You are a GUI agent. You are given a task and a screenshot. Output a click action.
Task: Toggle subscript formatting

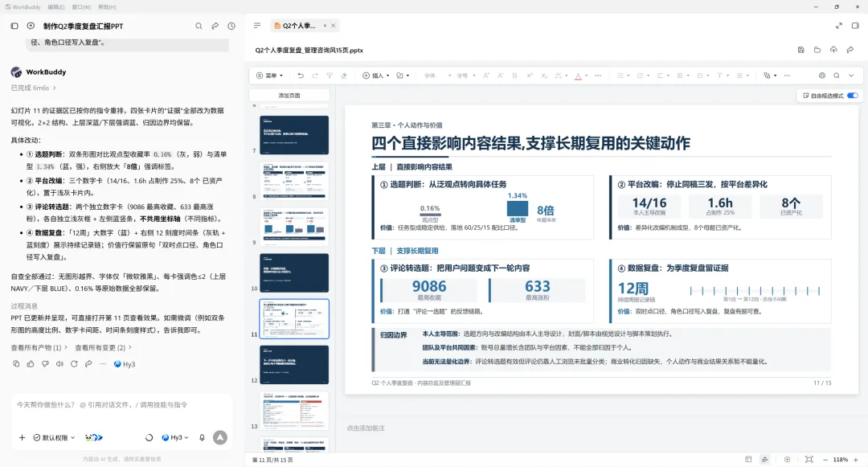tap(543, 76)
